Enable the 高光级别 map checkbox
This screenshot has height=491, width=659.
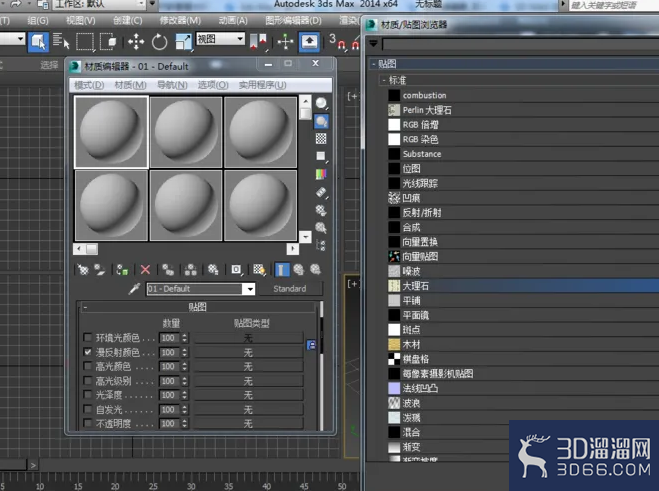click(x=87, y=380)
